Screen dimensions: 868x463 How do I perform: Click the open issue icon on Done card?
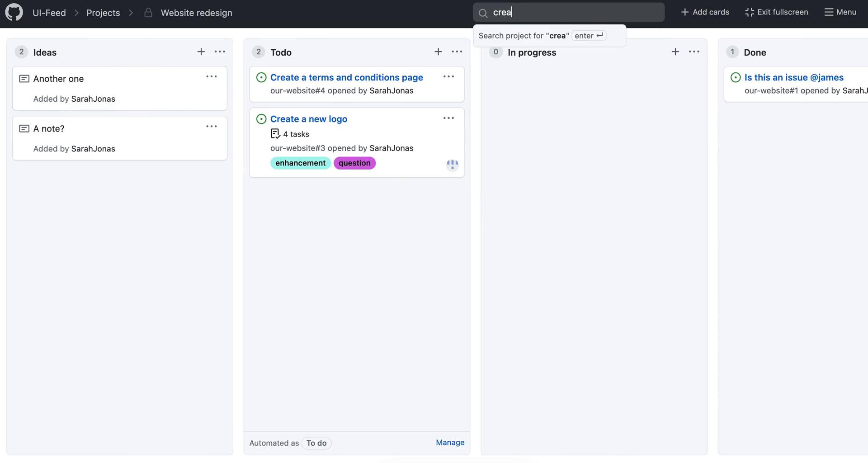click(736, 77)
